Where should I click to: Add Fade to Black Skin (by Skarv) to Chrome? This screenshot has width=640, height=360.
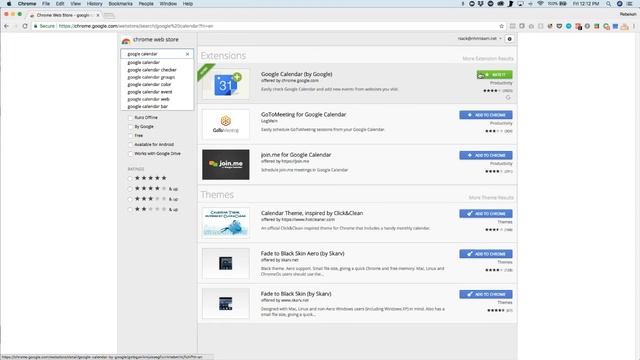click(x=486, y=294)
